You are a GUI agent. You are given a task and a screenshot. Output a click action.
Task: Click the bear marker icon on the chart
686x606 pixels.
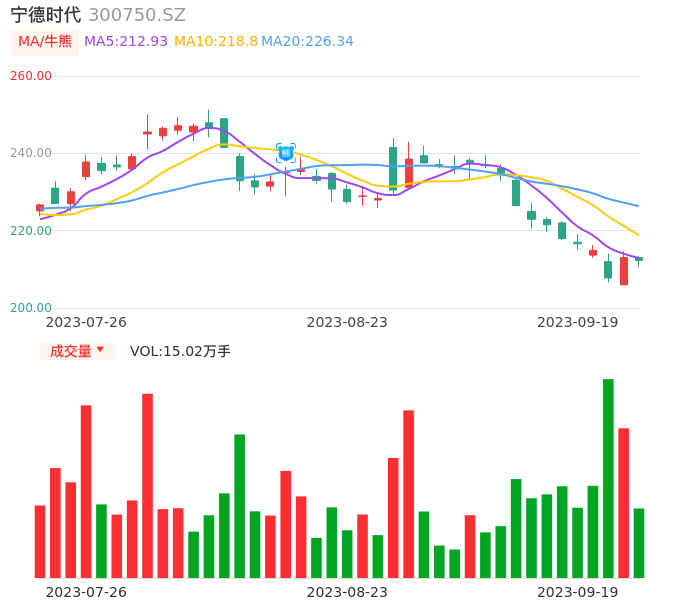286,153
